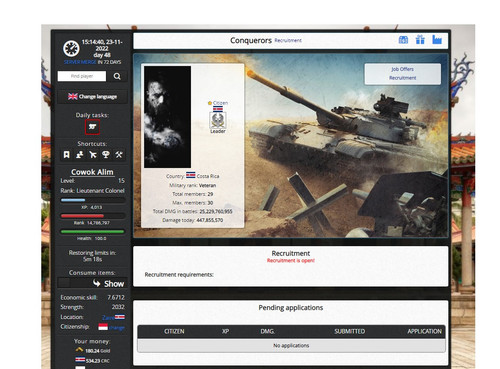Click the arrow icon beside Show
The image size is (500, 369).
[x=97, y=283]
